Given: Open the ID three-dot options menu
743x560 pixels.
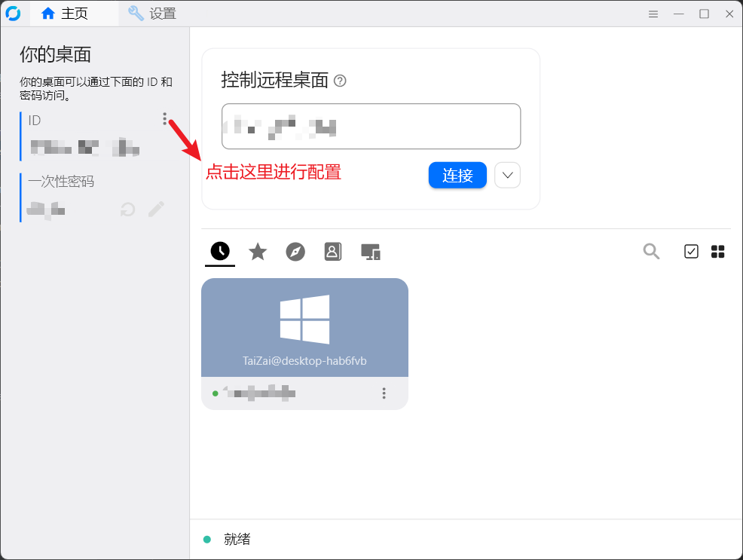Looking at the screenshot, I should tap(164, 119).
